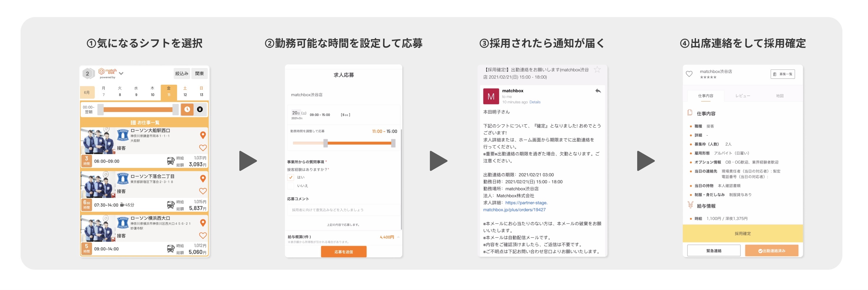Open the matchbox logo dropdown chevron
This screenshot has height=290, width=868.
[121, 73]
